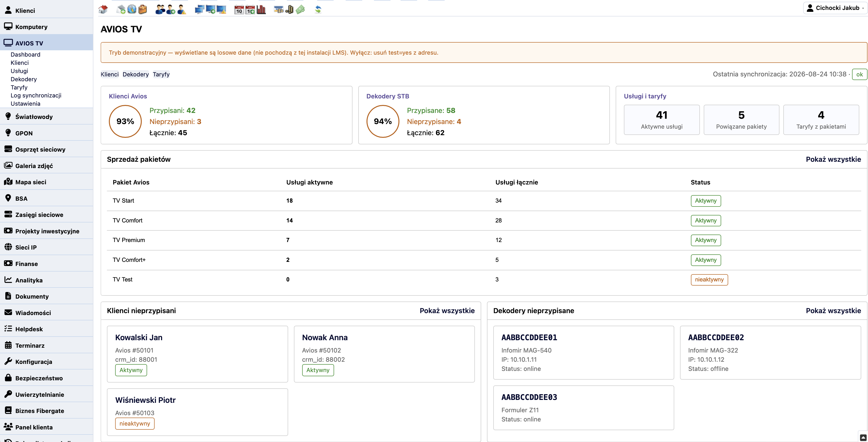Image resolution: width=868 pixels, height=442 pixels.
Task: Open the coins stack finance icon
Action: 289,9
